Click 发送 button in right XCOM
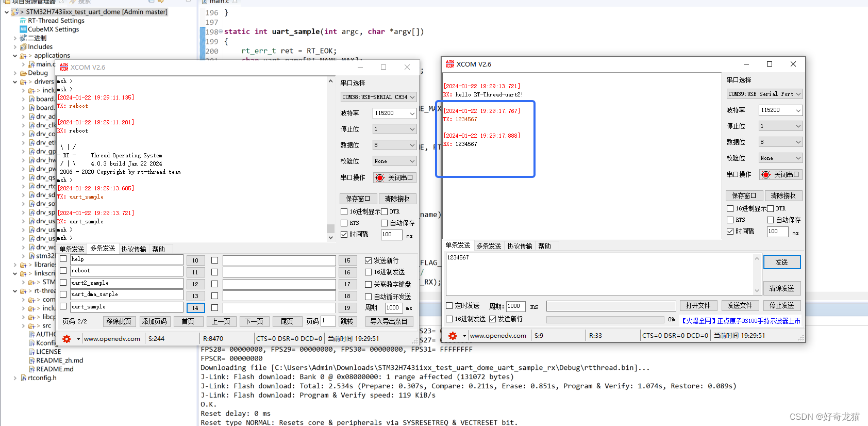The image size is (868, 426). (782, 262)
